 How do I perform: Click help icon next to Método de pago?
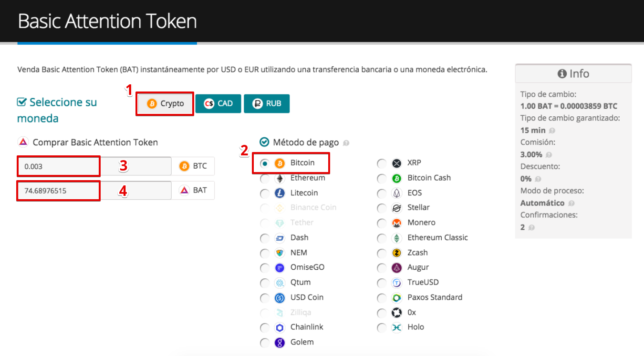346,142
